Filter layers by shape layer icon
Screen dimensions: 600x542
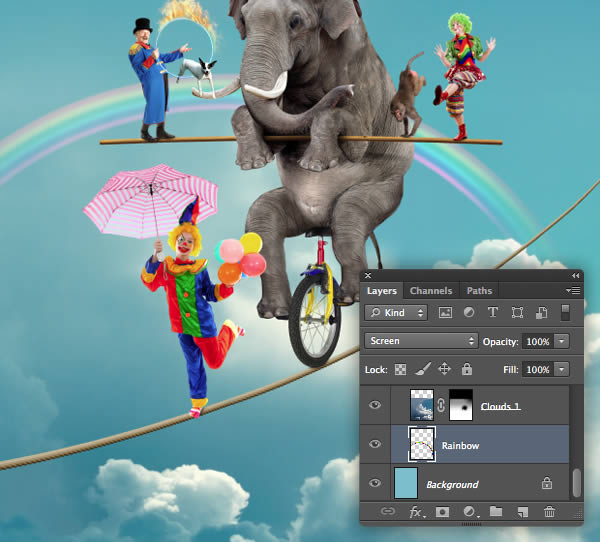[517, 313]
